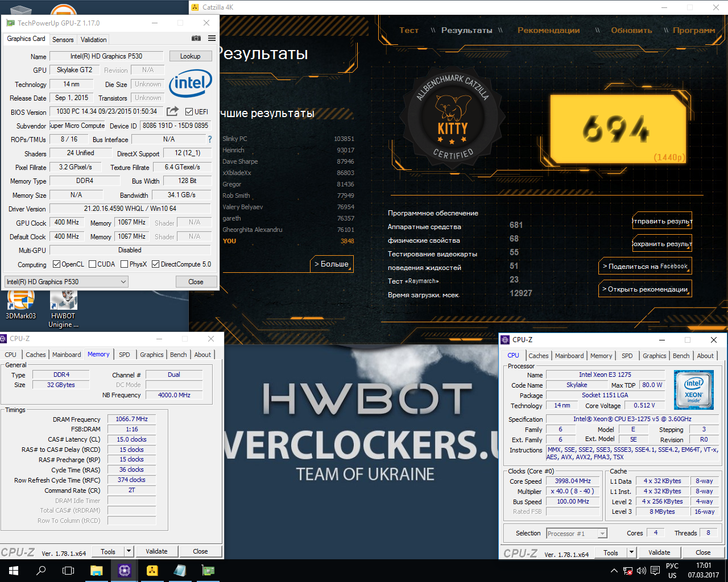Click the network status tray icon
Image resolution: width=728 pixels, height=582 pixels.
(628, 571)
